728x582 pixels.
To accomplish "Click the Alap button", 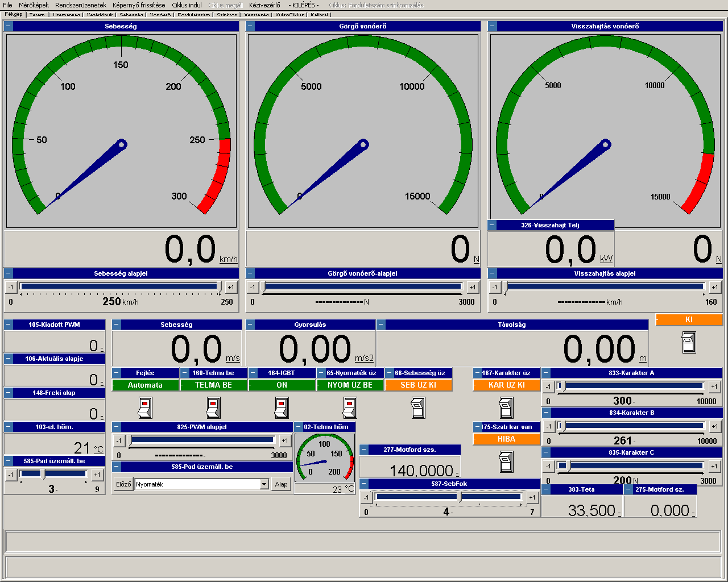I will point(282,484).
